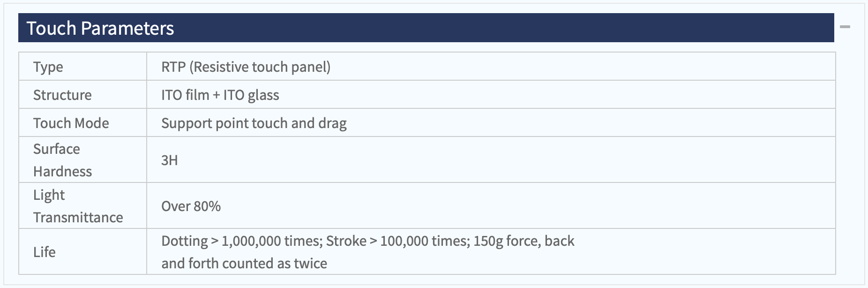This screenshot has width=868, height=288.
Task: Click the Over 80% value
Action: click(x=191, y=206)
